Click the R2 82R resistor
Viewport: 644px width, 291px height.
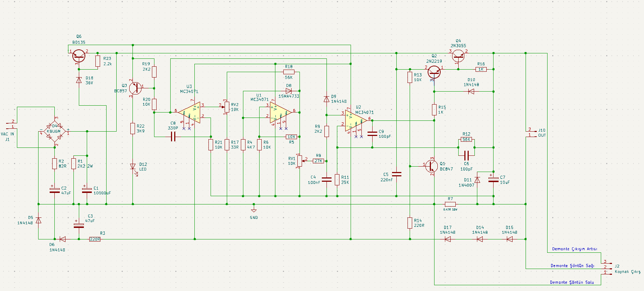click(55, 164)
